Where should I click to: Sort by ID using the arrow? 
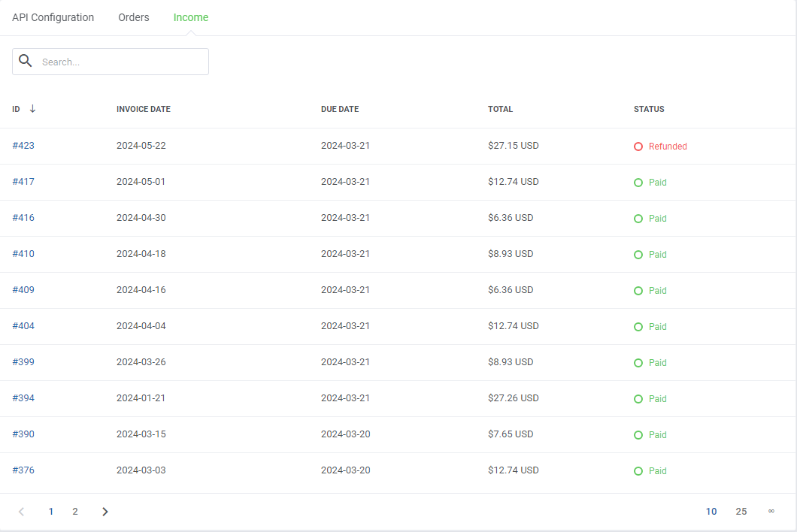[x=32, y=109]
